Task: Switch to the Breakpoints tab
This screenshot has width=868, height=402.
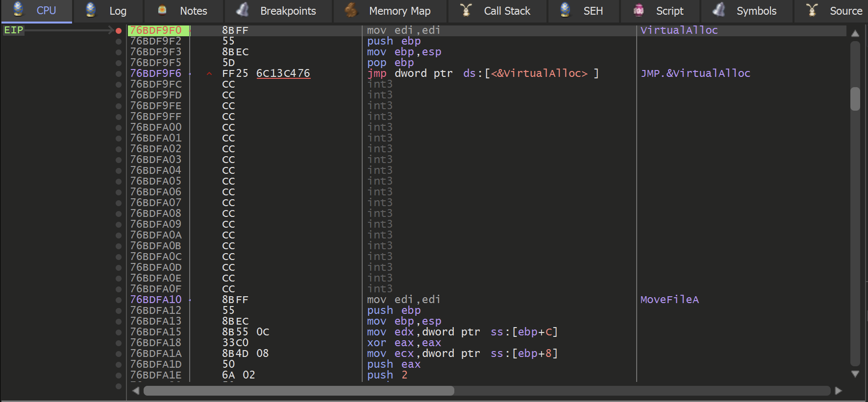Action: click(x=278, y=11)
